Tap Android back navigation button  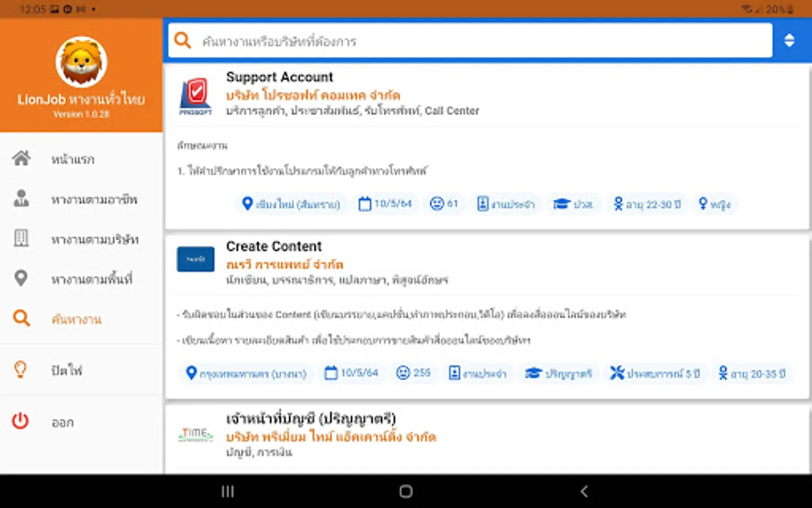point(584,491)
